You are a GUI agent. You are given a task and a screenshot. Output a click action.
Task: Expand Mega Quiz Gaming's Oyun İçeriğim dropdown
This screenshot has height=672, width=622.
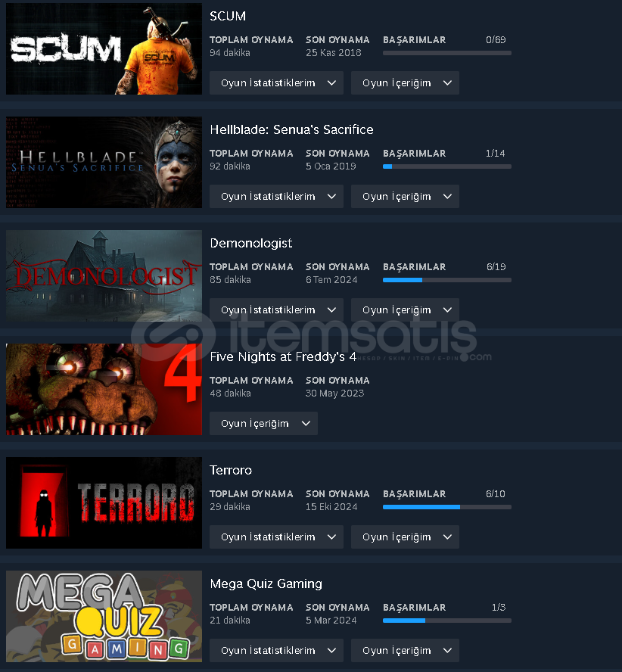(405, 651)
